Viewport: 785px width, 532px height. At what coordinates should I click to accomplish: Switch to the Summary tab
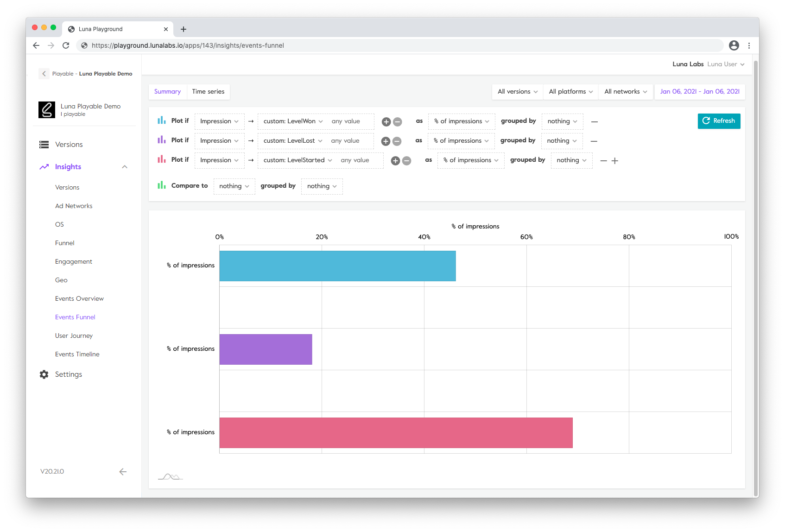168,92
